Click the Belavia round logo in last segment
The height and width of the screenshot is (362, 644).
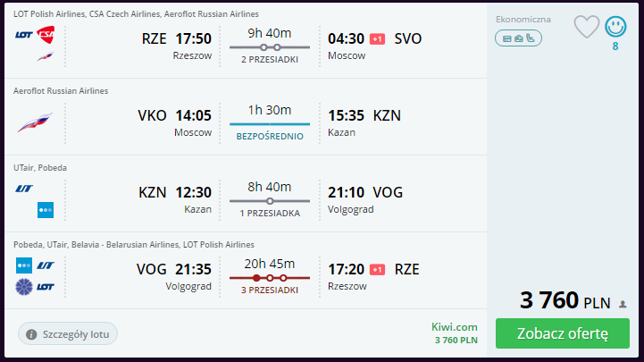coord(24,287)
